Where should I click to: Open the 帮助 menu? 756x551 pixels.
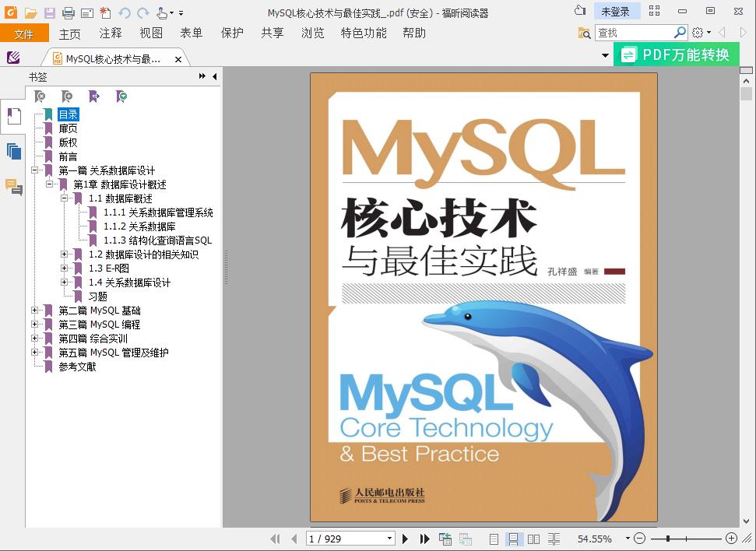tap(414, 33)
